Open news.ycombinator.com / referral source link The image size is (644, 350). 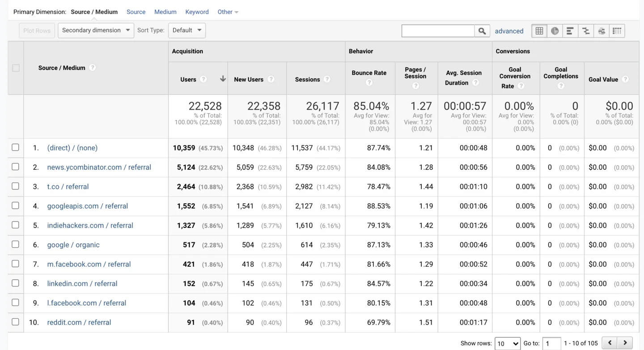point(99,167)
